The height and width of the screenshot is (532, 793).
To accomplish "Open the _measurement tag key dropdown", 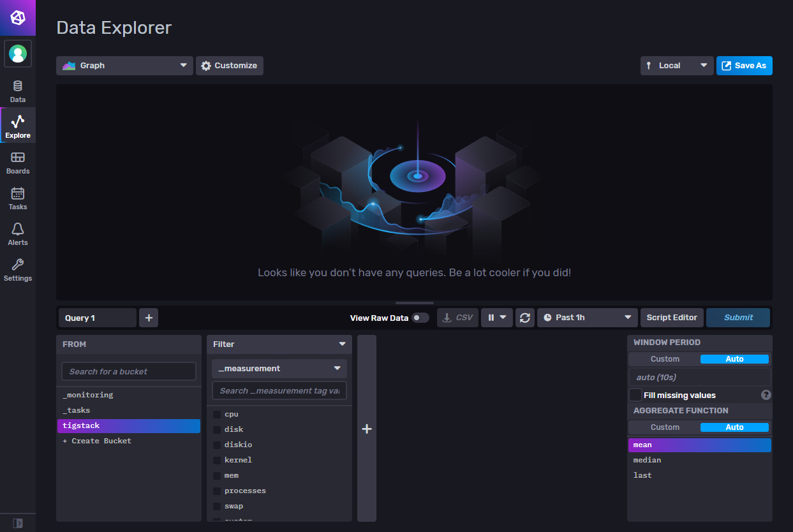I will (x=279, y=369).
